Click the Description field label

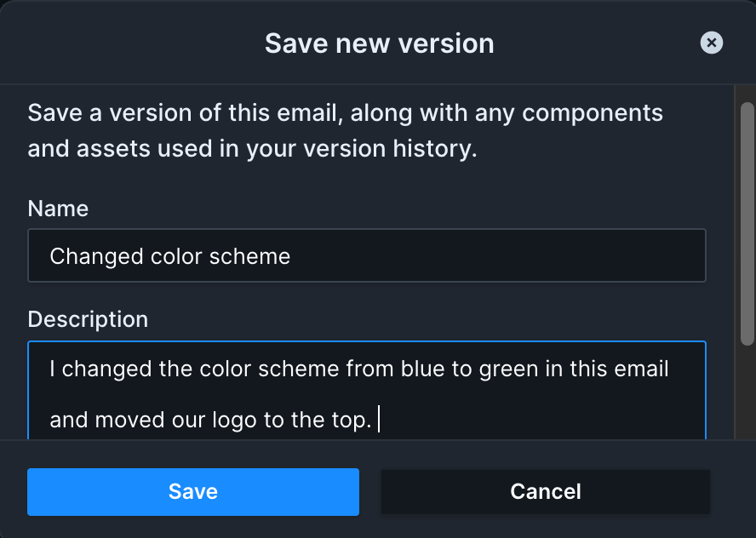[88, 319]
